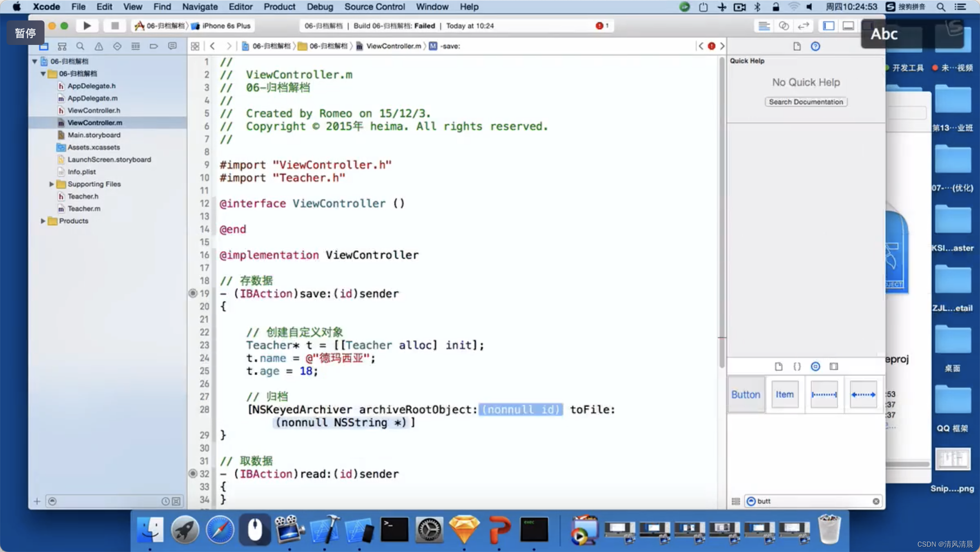Viewport: 980px width, 552px height.
Task: Click the Button item in object library
Action: (x=745, y=394)
